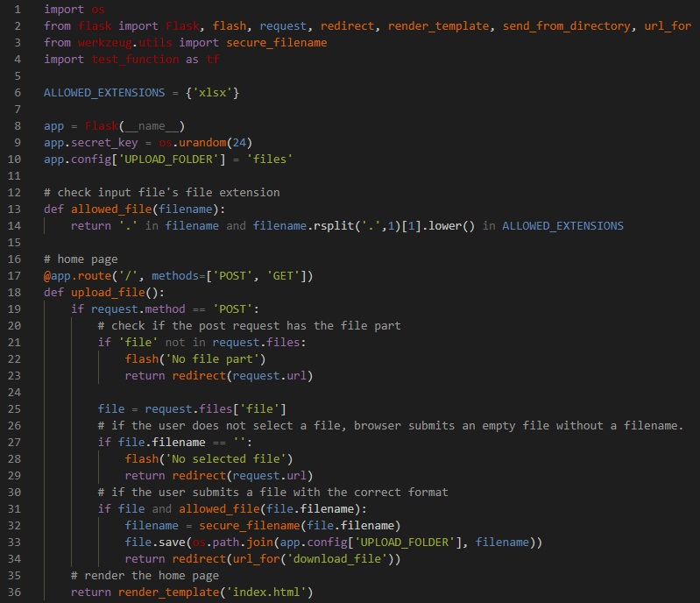Click 'Flask(__name__)' on line 8
700x603 pixels.
click(x=135, y=126)
